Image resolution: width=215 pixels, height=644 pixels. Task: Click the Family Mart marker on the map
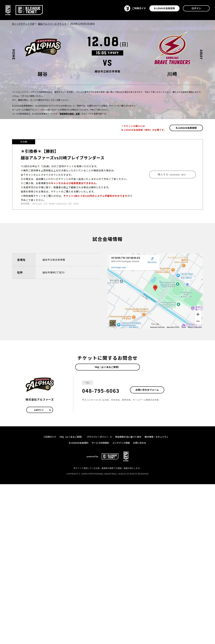click(x=178, y=276)
